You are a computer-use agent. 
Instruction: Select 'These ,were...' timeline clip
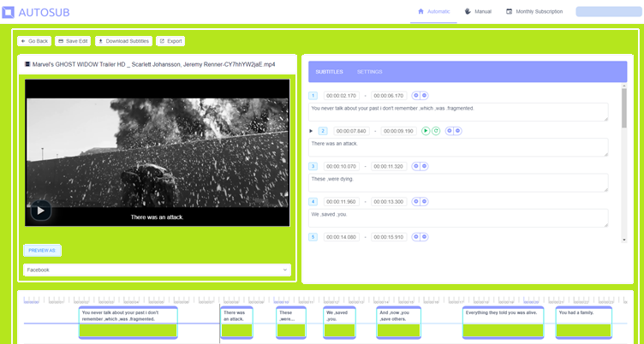click(x=291, y=323)
